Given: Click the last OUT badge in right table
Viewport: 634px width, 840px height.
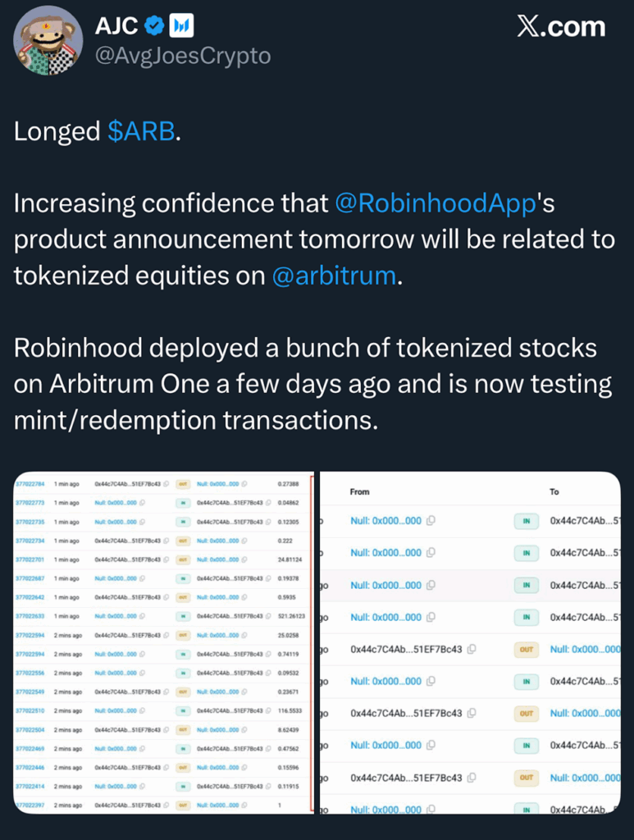Looking at the screenshot, I should [526, 778].
